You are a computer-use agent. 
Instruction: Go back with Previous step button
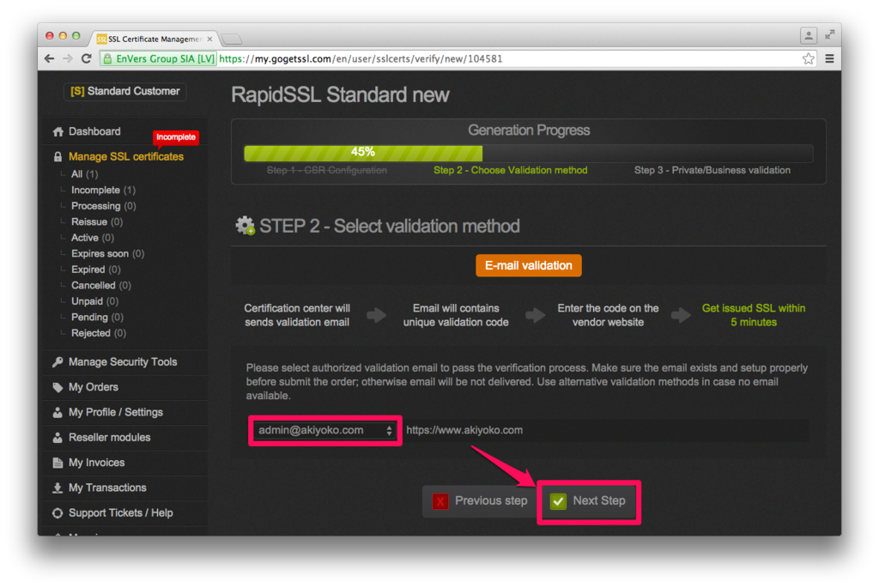point(480,501)
